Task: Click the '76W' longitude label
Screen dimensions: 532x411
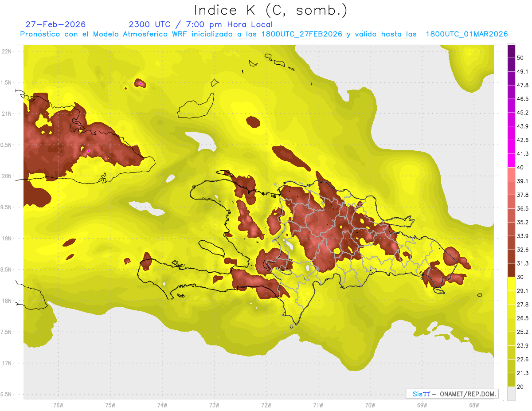Action: (58, 405)
